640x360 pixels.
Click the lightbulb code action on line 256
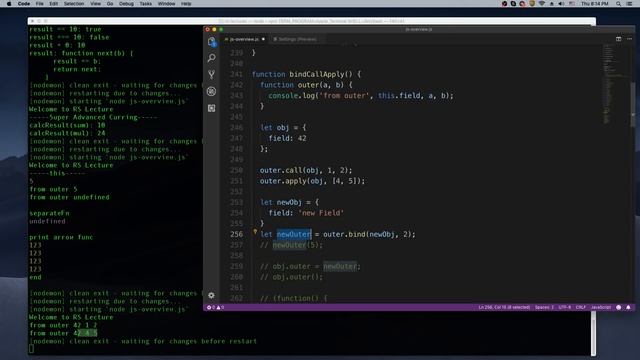click(x=255, y=232)
